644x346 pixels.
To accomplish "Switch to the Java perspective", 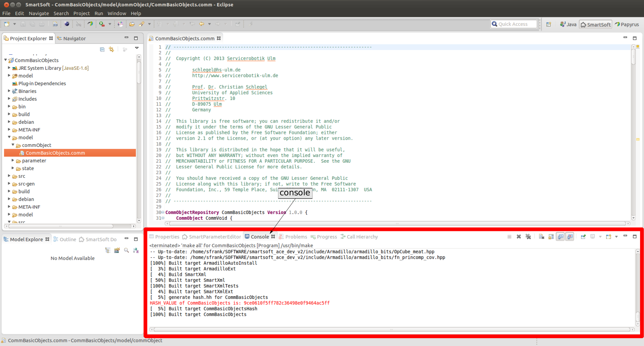I will [x=568, y=24].
